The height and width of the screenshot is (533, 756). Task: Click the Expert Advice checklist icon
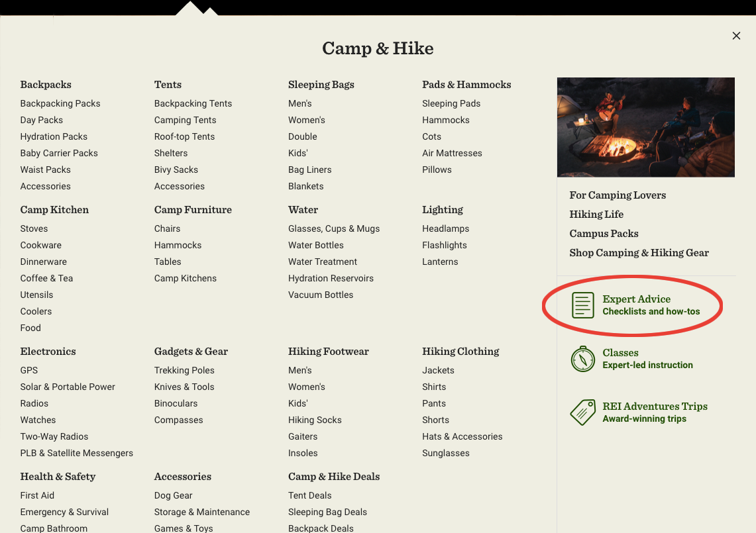click(583, 305)
